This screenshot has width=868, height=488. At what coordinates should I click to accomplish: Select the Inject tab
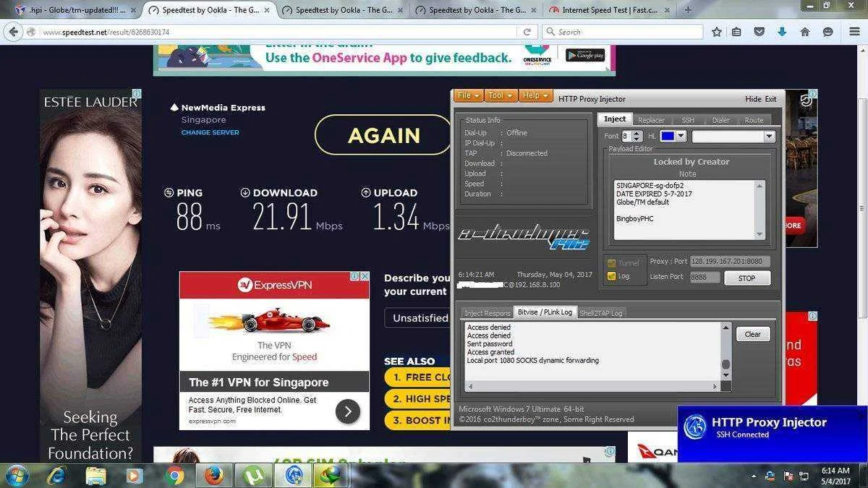point(615,119)
